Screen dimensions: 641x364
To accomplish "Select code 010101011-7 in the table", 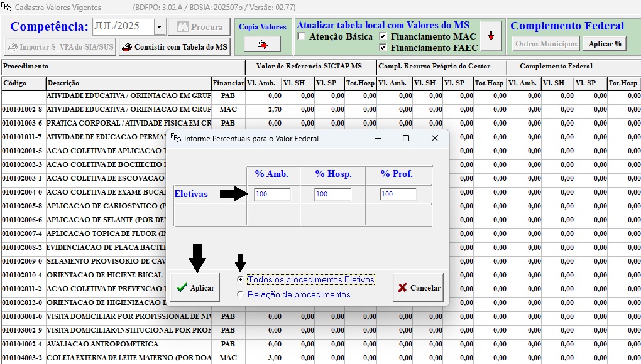I will (x=22, y=137).
